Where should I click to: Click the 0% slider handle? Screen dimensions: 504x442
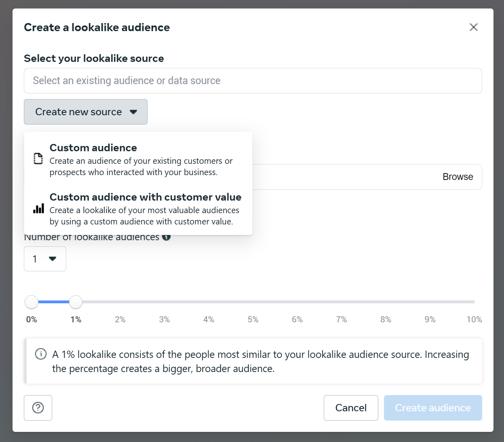coord(32,302)
